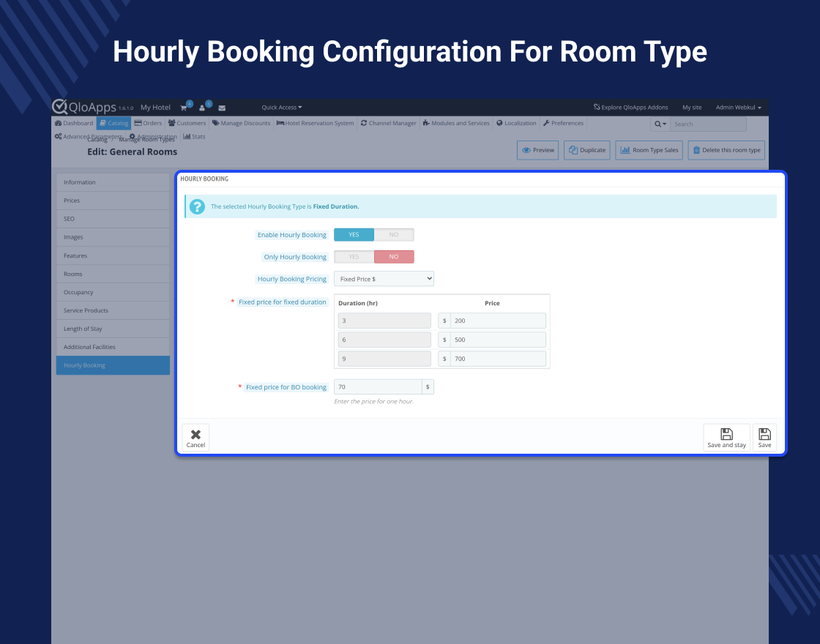
Task: Open the Hourly Booking Pricing dropdown
Action: click(384, 278)
